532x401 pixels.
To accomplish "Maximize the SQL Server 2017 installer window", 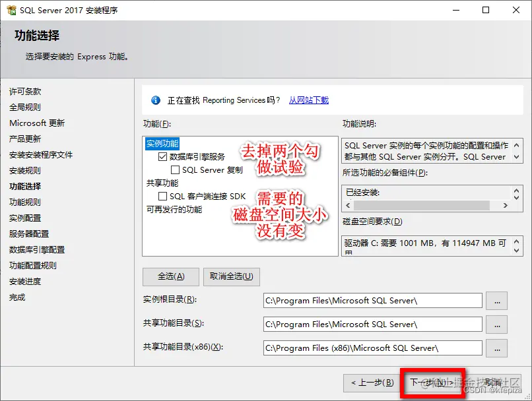I will point(486,10).
